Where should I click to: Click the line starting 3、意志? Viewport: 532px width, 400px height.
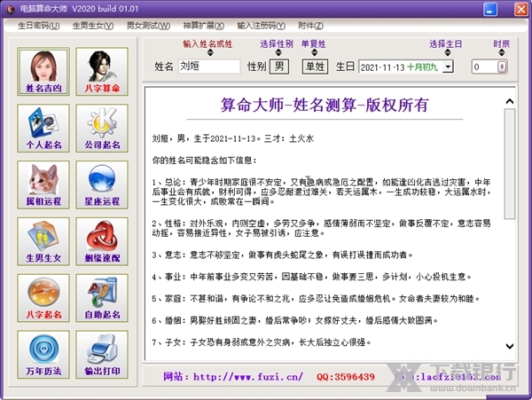282,255
